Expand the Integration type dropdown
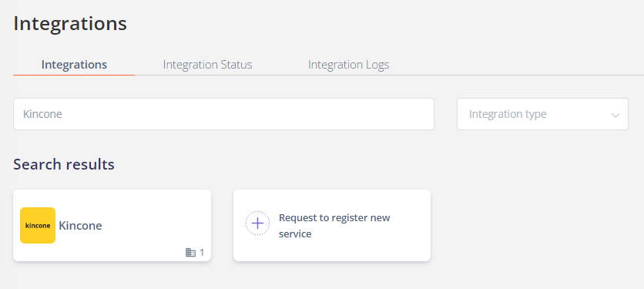The height and width of the screenshot is (289, 644). coord(542,114)
